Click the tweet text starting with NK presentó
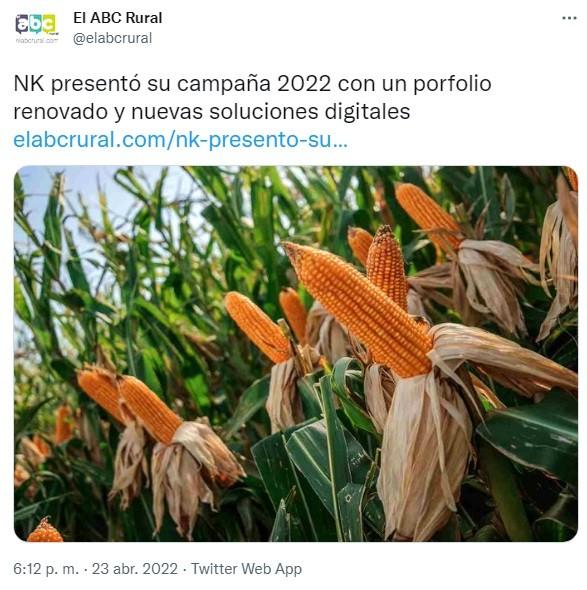The height and width of the screenshot is (590, 587). pyautogui.click(x=252, y=97)
